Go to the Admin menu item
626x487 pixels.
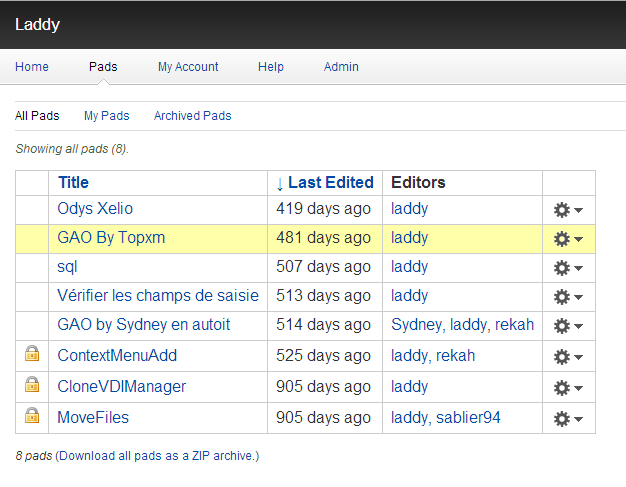click(x=341, y=67)
